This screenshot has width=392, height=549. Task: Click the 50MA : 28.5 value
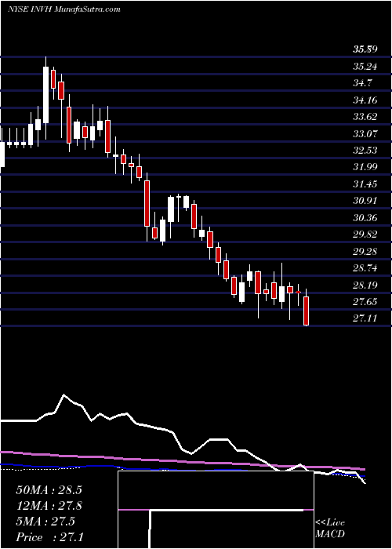pyautogui.click(x=49, y=490)
